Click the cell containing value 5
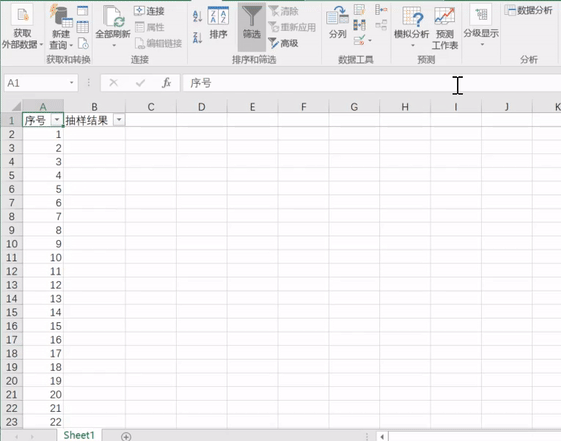 point(43,189)
